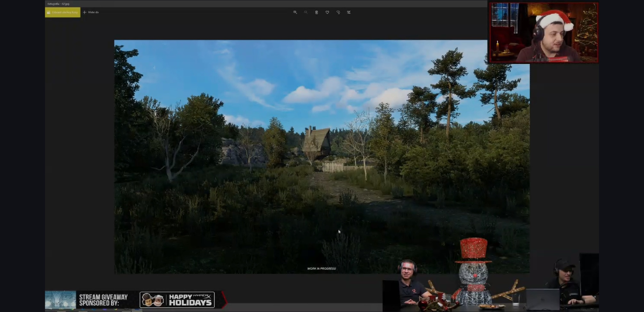Delete the photo using the trash icon
This screenshot has height=312, width=644.
[x=316, y=12]
